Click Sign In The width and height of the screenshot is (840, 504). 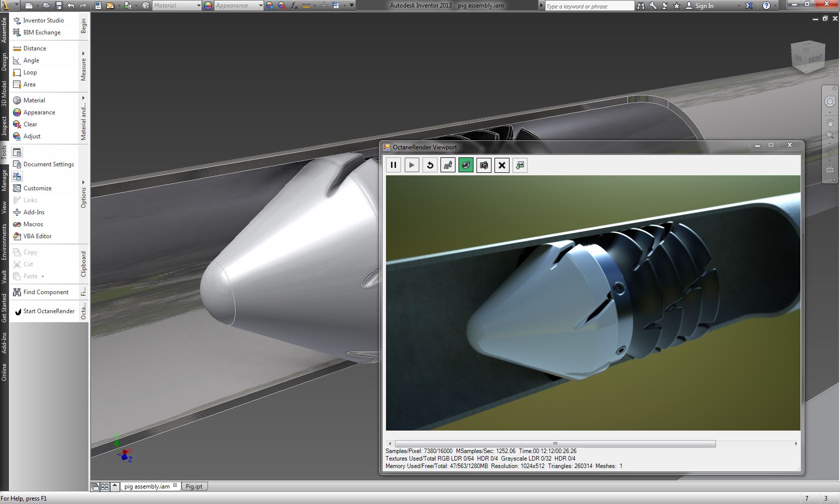[699, 5]
